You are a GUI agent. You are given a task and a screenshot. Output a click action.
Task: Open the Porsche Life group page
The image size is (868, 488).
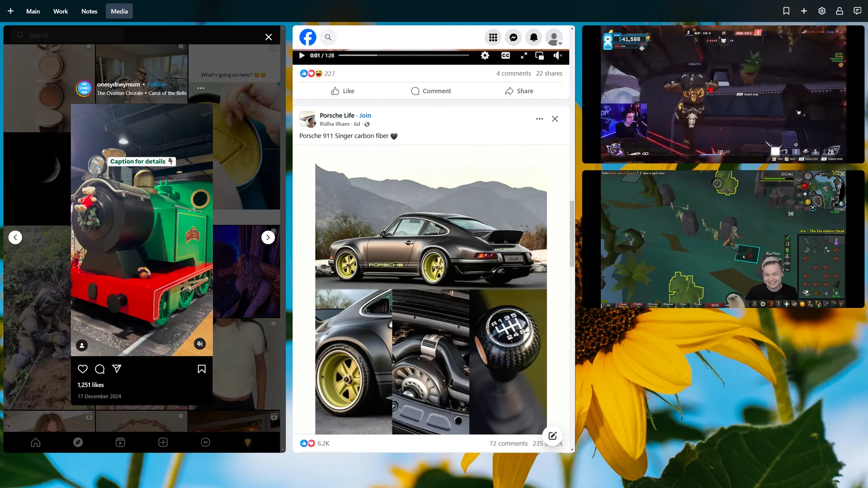[x=337, y=115]
